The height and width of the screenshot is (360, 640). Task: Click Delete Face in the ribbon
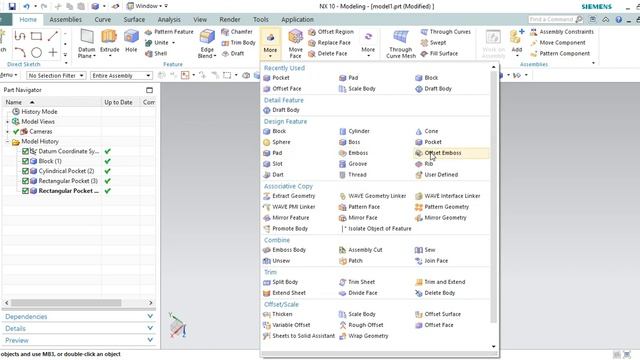click(x=328, y=53)
